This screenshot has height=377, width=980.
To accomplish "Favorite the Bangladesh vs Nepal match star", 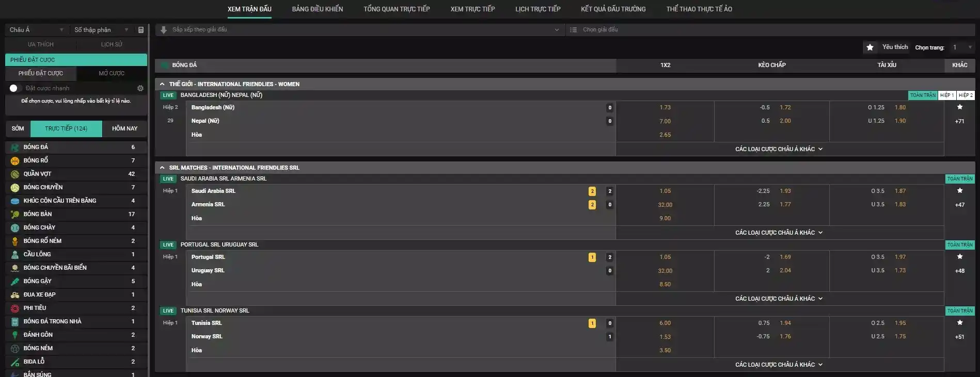I will 959,107.
